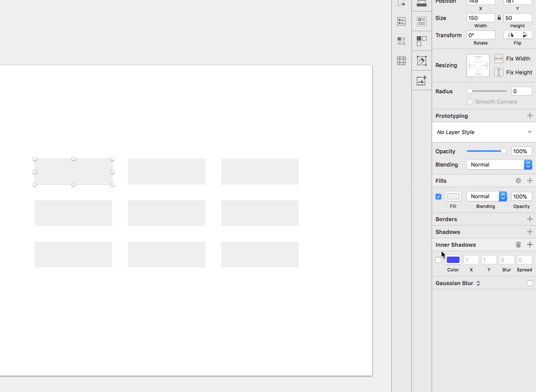Viewport: 536px width, 392px height.
Task: Open the Fills settings gear
Action: pos(518,181)
